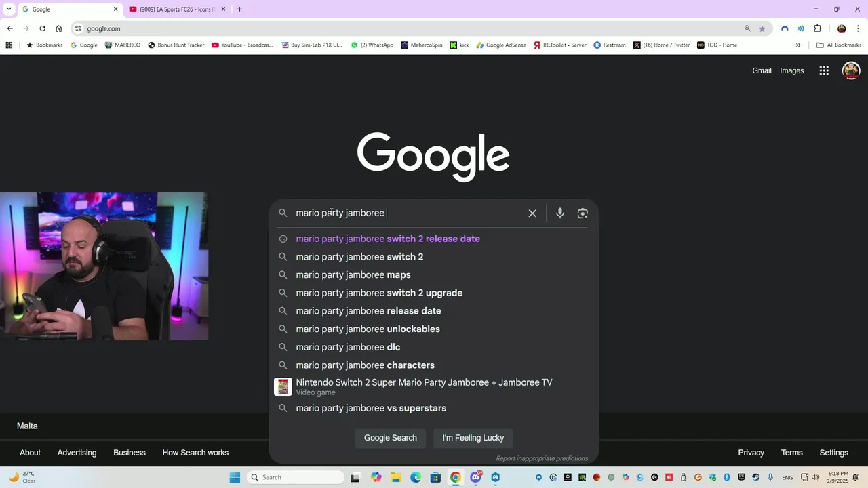Image resolution: width=868 pixels, height=488 pixels.
Task: Open the Home / Twitter bookmark
Action: (662, 45)
